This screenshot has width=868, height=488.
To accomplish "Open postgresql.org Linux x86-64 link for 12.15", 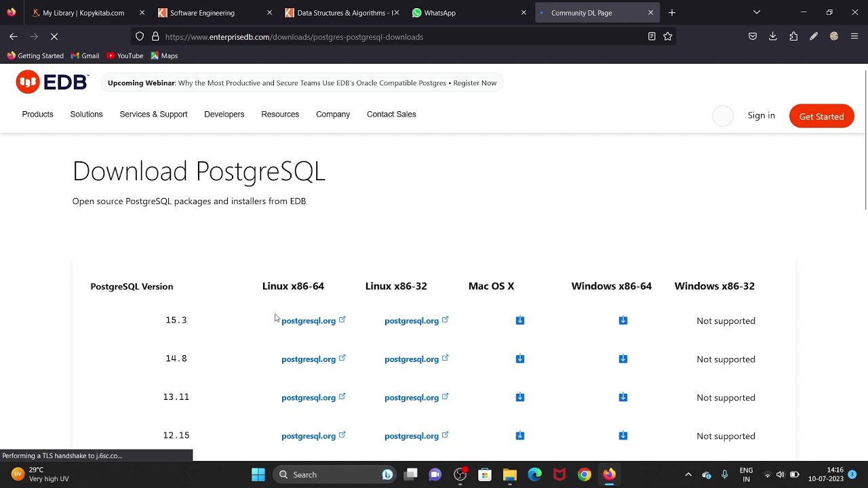I will 313,436.
